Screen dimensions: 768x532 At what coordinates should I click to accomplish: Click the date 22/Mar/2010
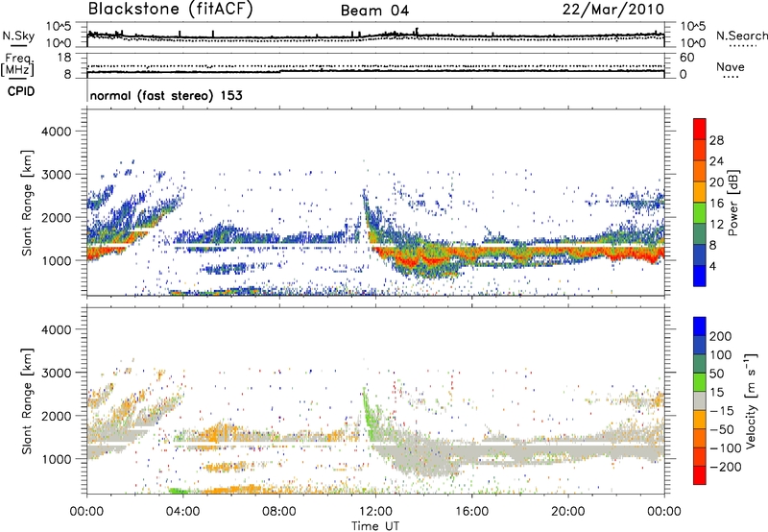(613, 10)
